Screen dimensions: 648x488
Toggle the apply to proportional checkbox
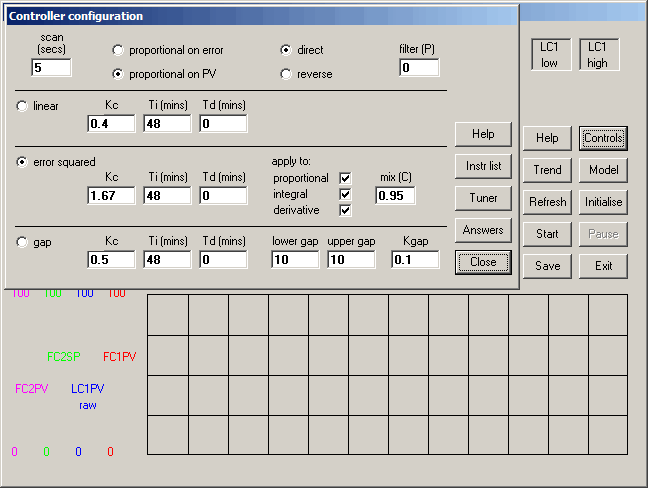tap(346, 178)
